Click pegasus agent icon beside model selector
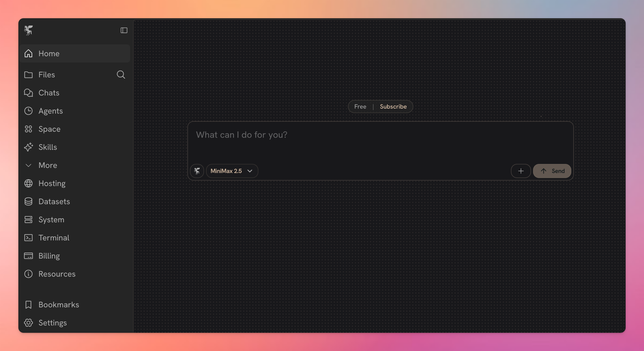Viewport: 644px width, 351px height. pos(197,171)
